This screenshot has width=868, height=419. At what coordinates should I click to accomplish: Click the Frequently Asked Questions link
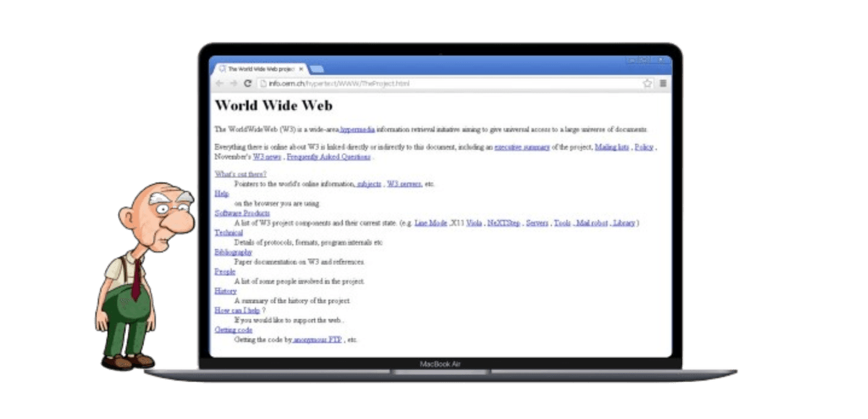coord(329,157)
